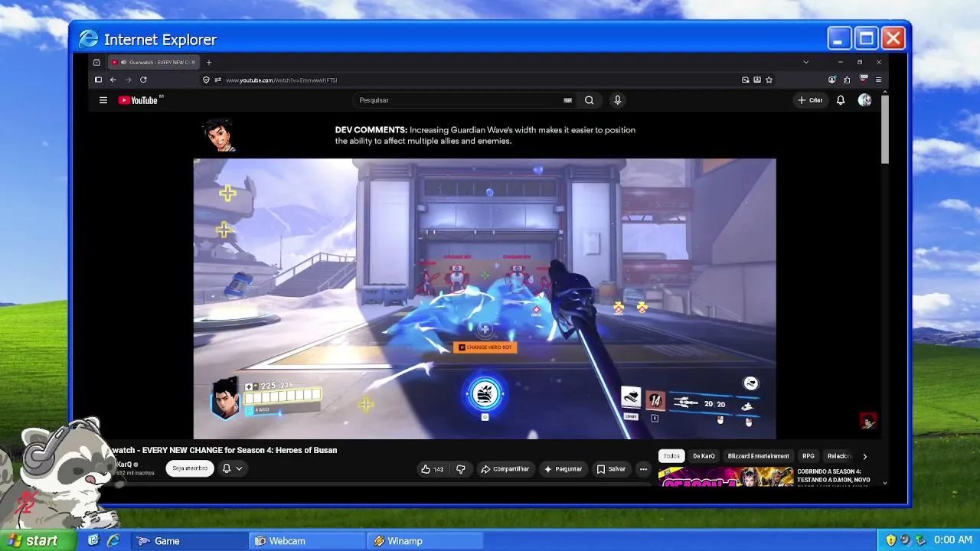Select the Todos filter chip
Viewport: 980px width, 551px height.
pos(671,456)
